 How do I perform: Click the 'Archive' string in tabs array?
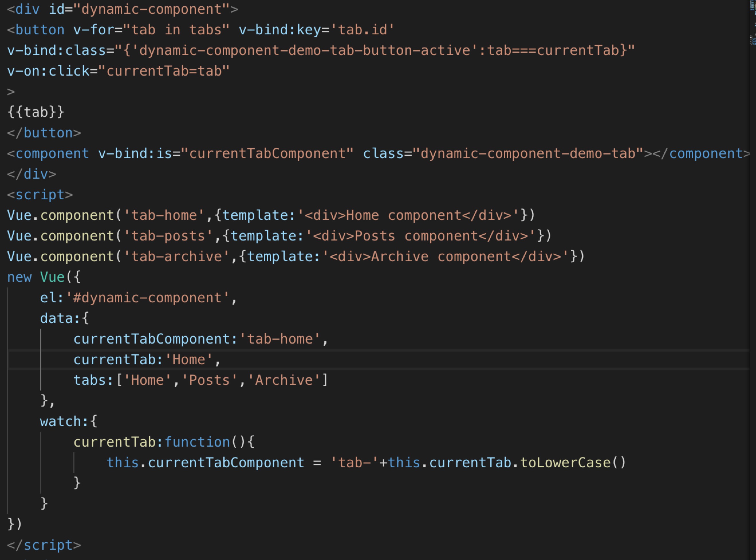[284, 381]
